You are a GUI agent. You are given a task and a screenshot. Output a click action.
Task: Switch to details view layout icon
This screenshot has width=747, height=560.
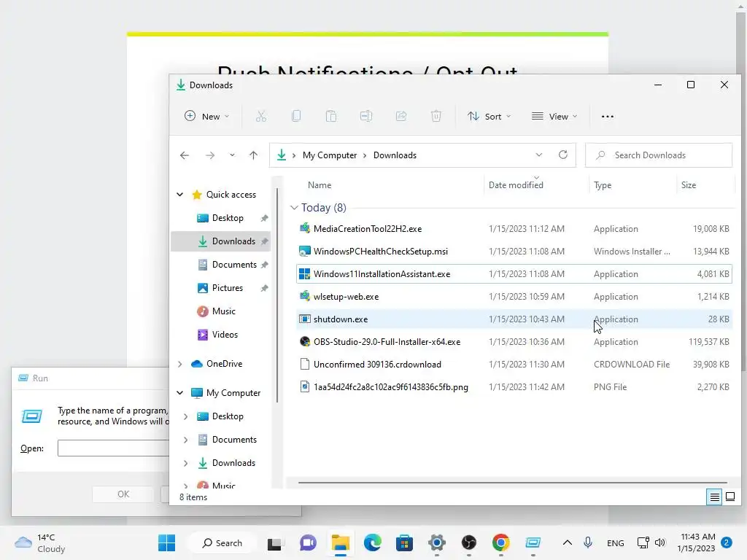pos(714,497)
